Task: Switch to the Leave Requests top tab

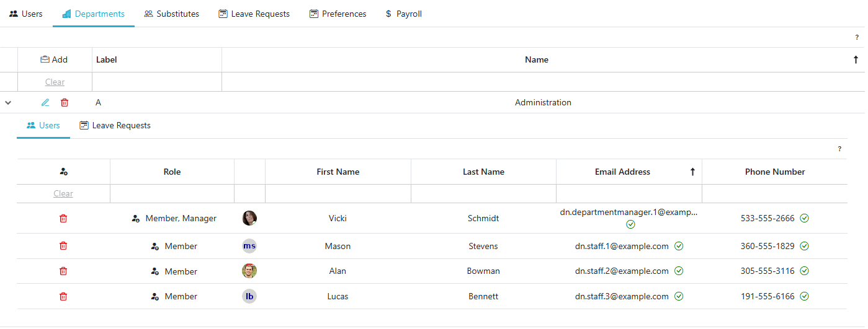Action: click(x=254, y=14)
